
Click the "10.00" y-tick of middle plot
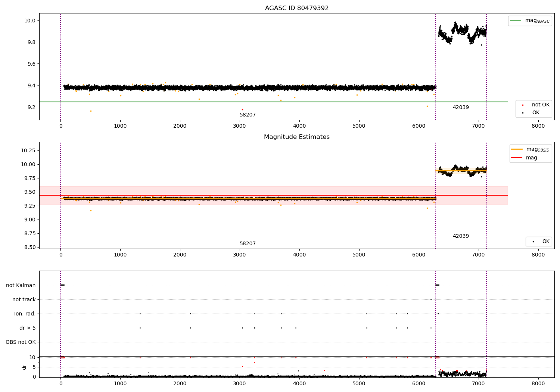(28, 164)
